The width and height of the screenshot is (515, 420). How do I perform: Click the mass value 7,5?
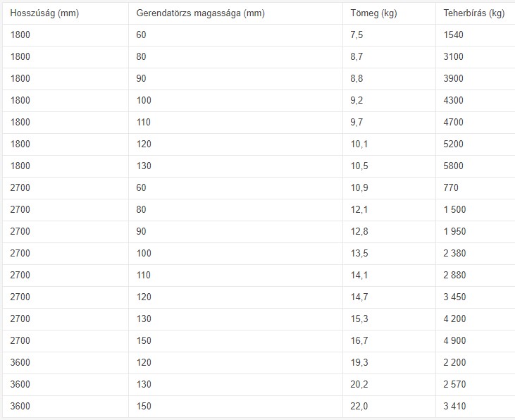(356, 35)
